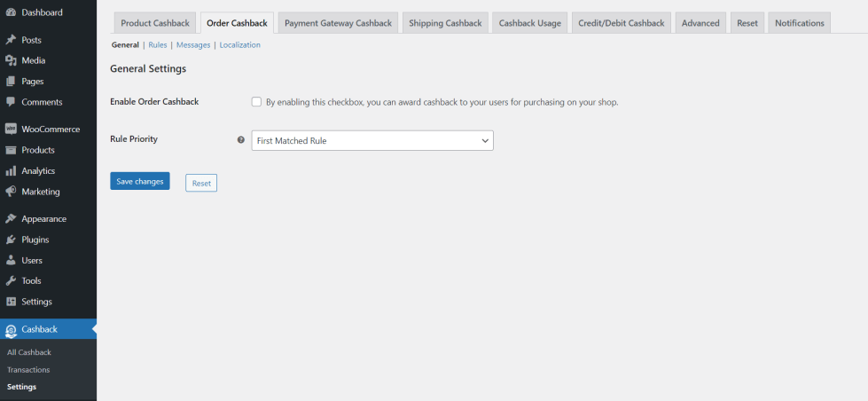
Task: Open the Rules sub-section link
Action: click(158, 44)
